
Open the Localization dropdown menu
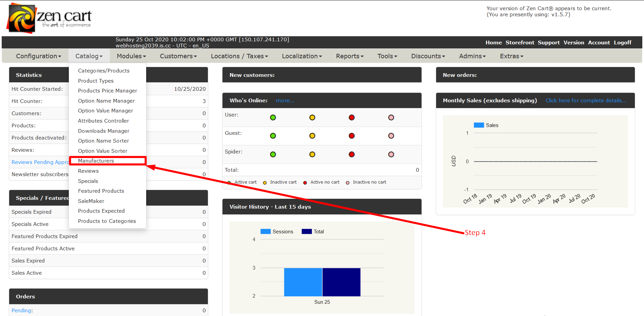pos(302,56)
